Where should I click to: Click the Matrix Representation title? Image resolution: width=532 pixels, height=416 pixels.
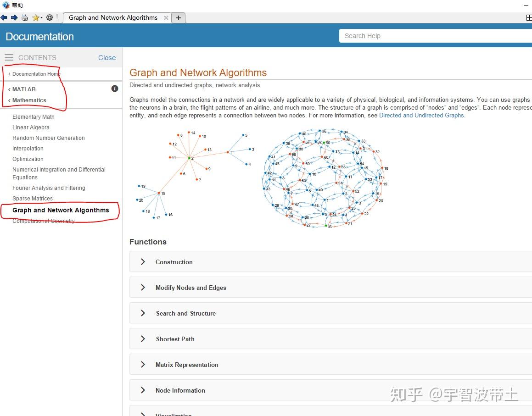(187, 365)
